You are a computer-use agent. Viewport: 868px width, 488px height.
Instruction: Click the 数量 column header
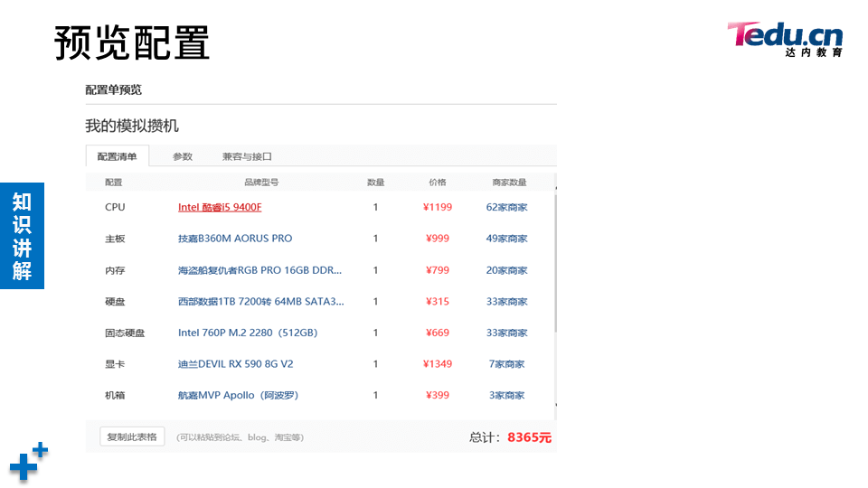click(x=375, y=182)
